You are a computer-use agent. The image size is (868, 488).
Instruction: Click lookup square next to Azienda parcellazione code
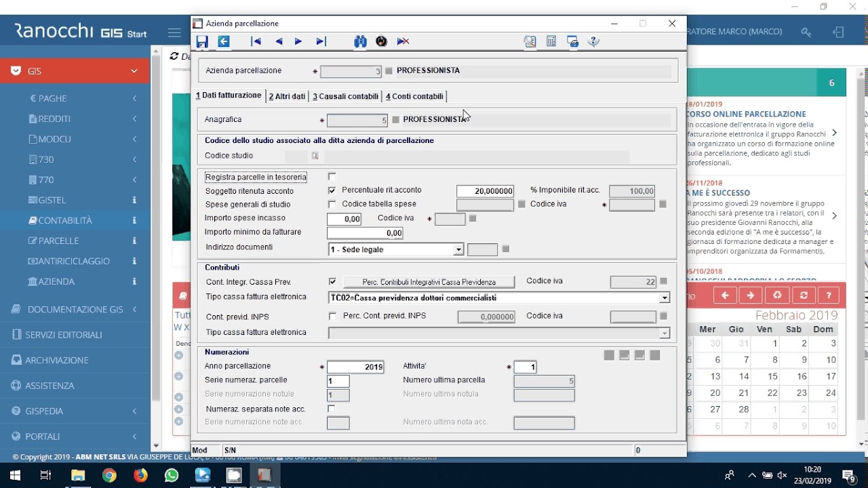389,71
